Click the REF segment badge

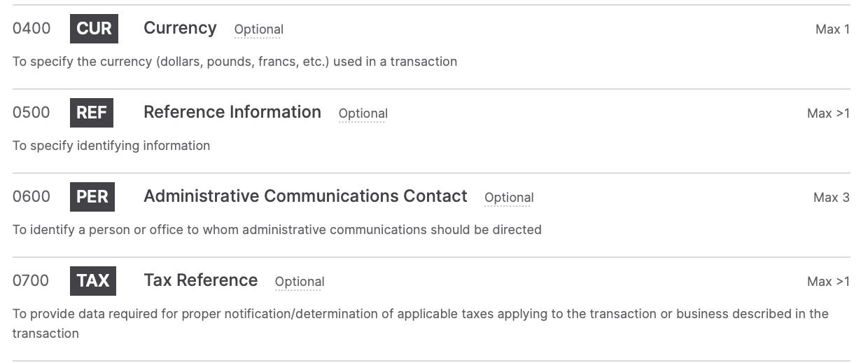(x=92, y=113)
